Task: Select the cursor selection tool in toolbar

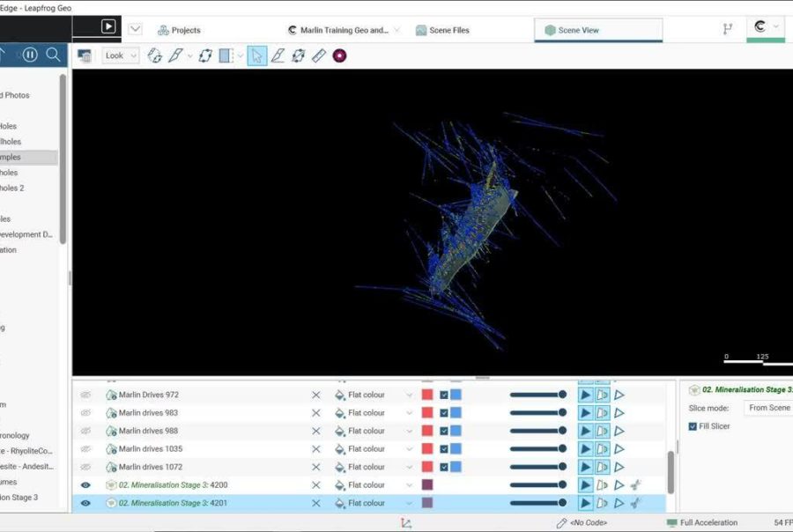Action: [257, 55]
